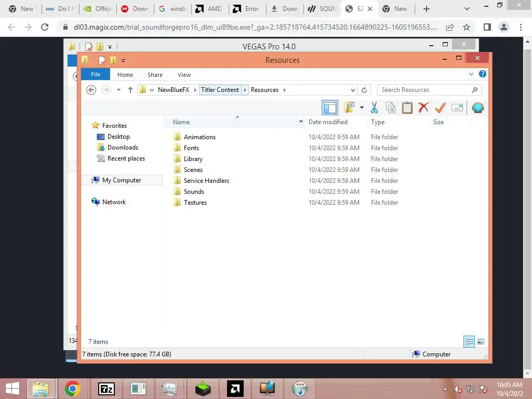The width and height of the screenshot is (532, 399).
Task: Switch to large icons view button
Action: pyautogui.click(x=481, y=342)
